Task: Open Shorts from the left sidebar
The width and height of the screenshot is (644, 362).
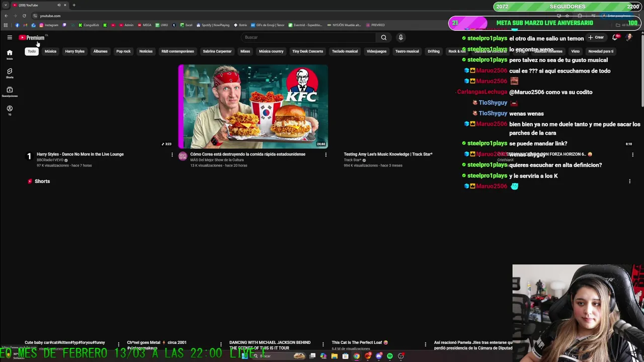Action: 10,73
